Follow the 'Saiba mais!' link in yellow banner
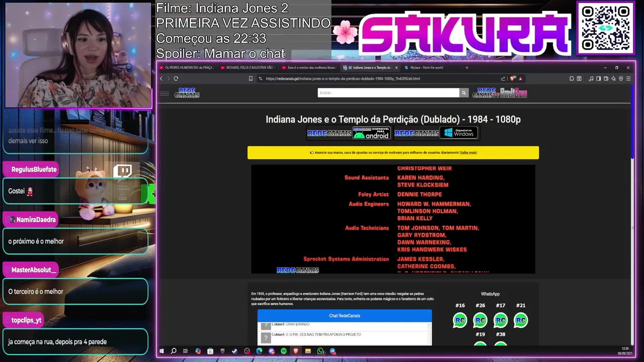Image resolution: width=644 pixels, height=362 pixels. pos(468,152)
